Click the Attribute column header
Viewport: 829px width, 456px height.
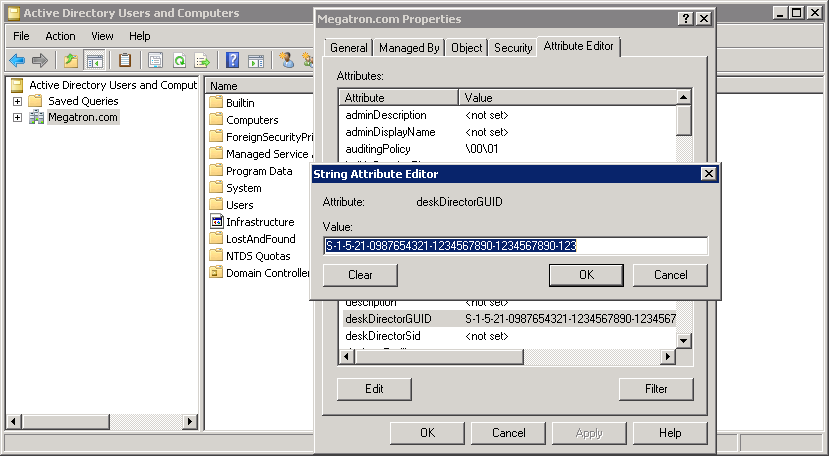click(x=399, y=97)
